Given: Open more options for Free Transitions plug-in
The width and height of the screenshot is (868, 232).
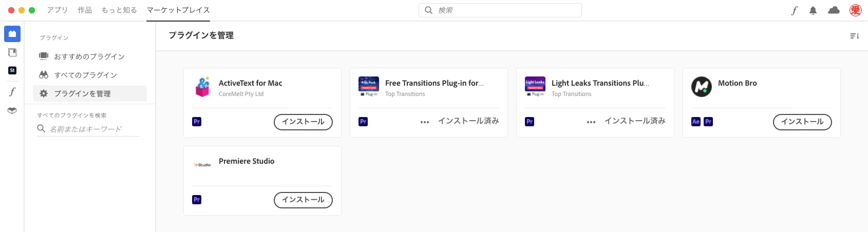Looking at the screenshot, I should click(425, 122).
